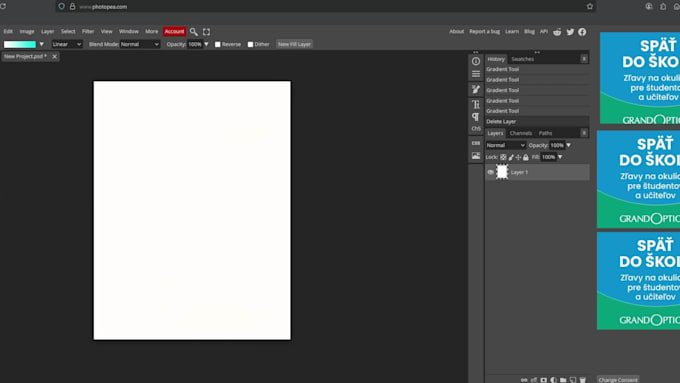
Task: Open the layer blend mode Normal dropdown
Action: click(x=506, y=145)
